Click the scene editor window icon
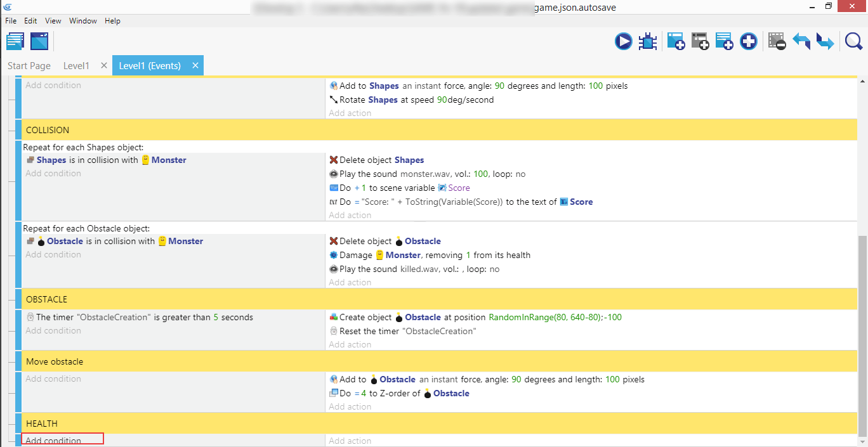This screenshot has height=447, width=868. click(39, 41)
